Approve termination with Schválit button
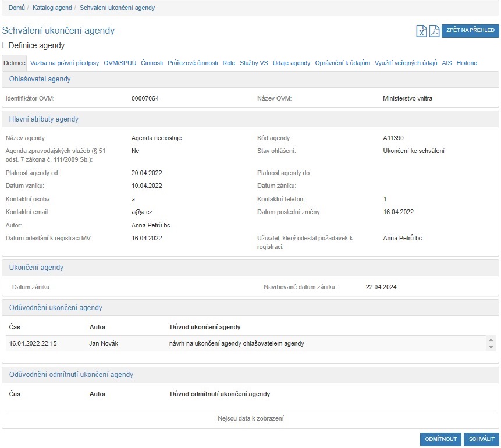This screenshot has width=501, height=448. coord(481,439)
